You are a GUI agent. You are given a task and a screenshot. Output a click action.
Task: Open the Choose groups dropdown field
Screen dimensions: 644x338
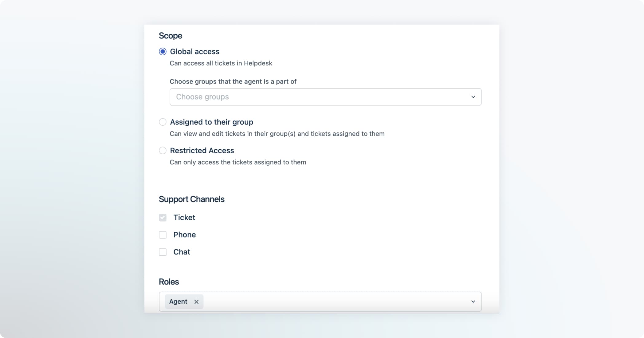coord(325,97)
